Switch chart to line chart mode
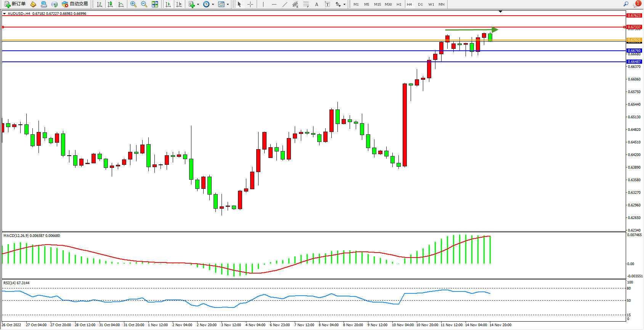 click(x=121, y=4)
